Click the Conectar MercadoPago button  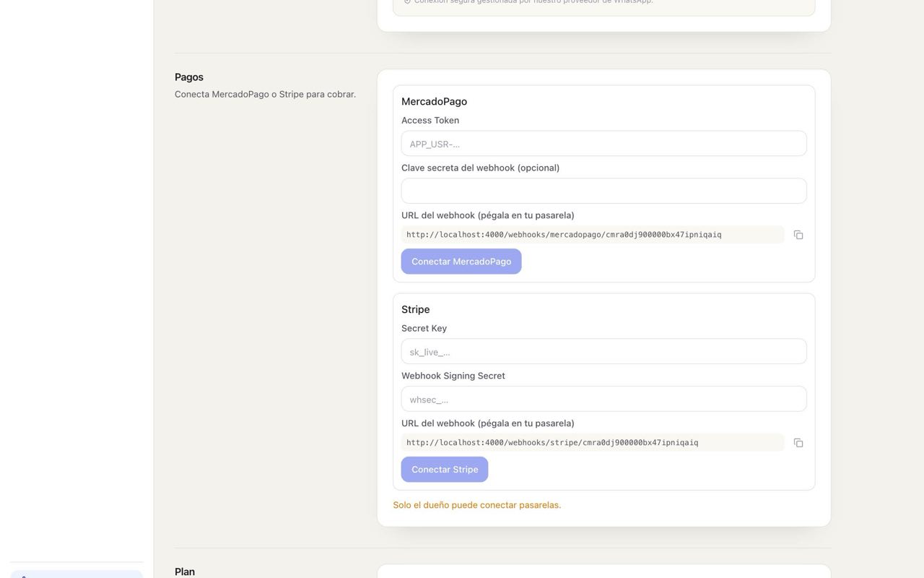461,262
